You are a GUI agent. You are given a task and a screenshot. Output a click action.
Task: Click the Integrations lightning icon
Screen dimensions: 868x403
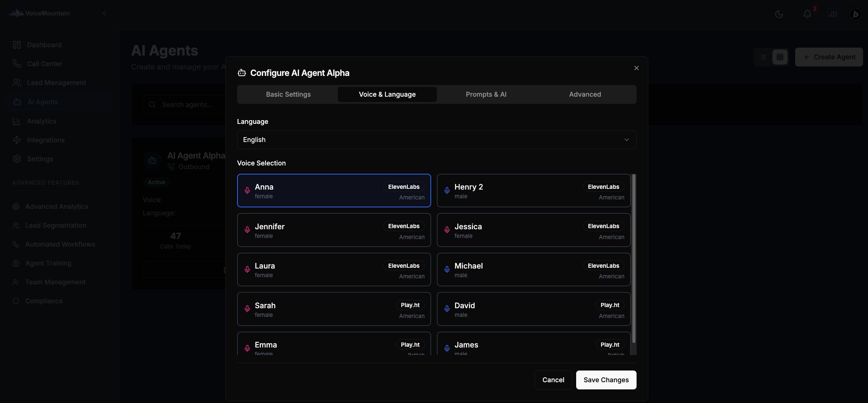[x=17, y=140]
